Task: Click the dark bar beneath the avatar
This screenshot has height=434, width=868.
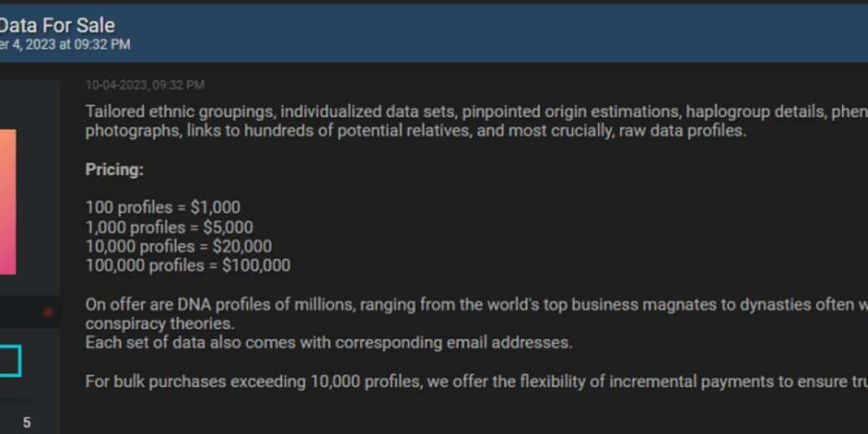Action: coord(22,312)
